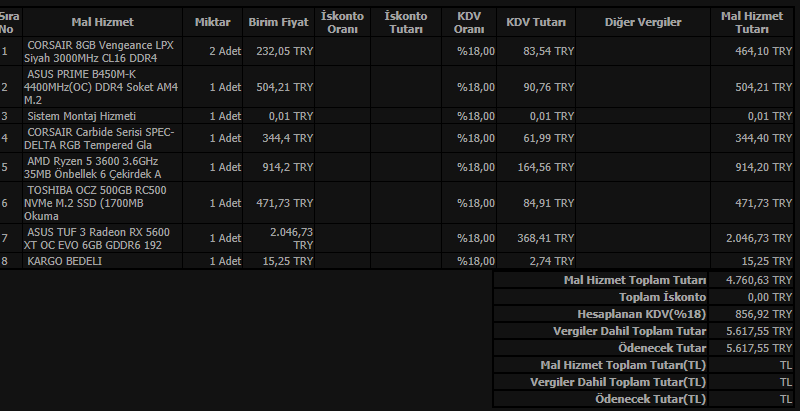Select the CORSAIR Carbide Serisi SPEC-DELTA item
Screen dimensions: 800x411
pyautogui.click(x=100, y=138)
